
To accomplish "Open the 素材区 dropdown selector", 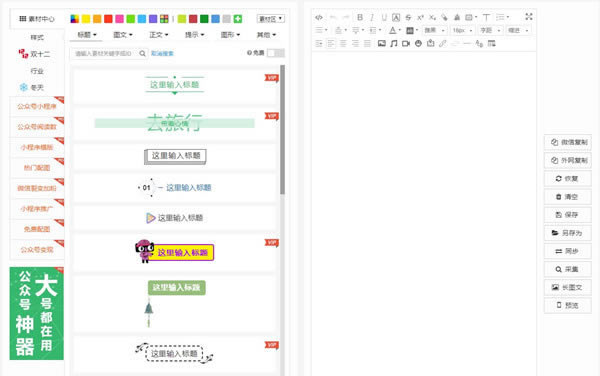I will click(271, 18).
